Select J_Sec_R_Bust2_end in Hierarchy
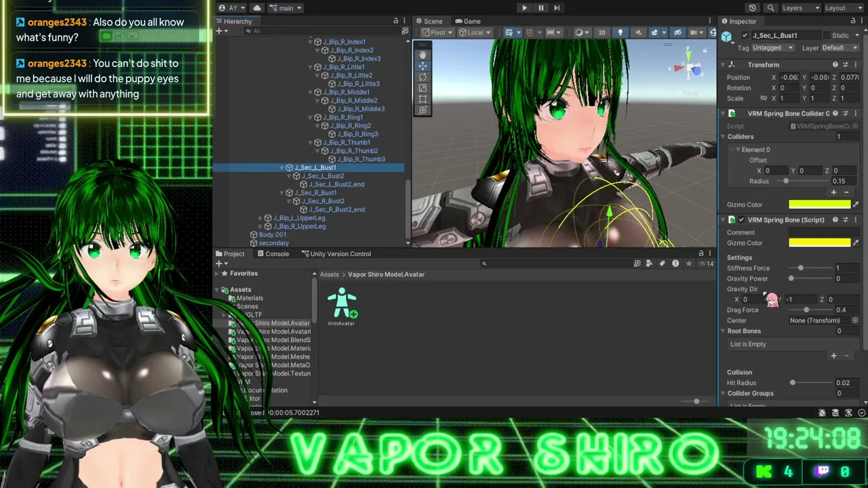Viewport: 868px width, 488px height. [336, 209]
